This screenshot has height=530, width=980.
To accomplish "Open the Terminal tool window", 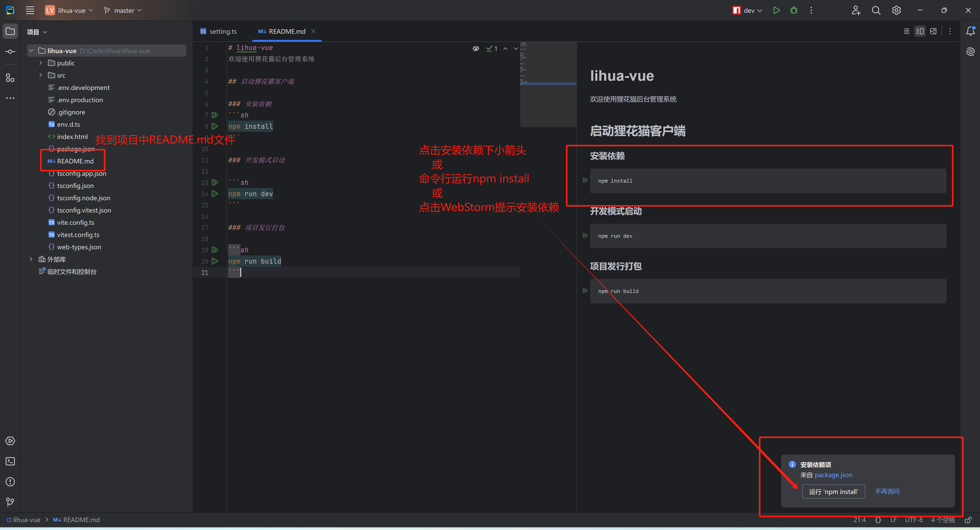I will click(10, 462).
